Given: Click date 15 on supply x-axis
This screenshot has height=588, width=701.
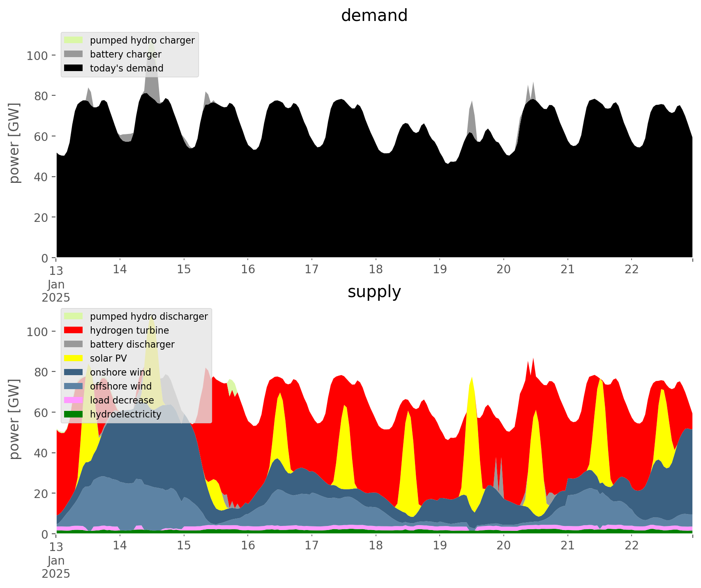Looking at the screenshot, I should pyautogui.click(x=184, y=546).
